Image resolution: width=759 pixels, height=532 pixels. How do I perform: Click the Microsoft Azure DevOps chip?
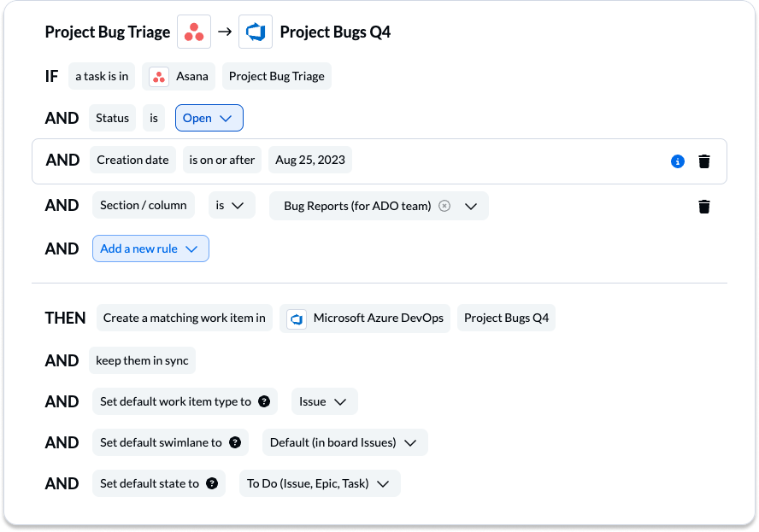tap(365, 319)
